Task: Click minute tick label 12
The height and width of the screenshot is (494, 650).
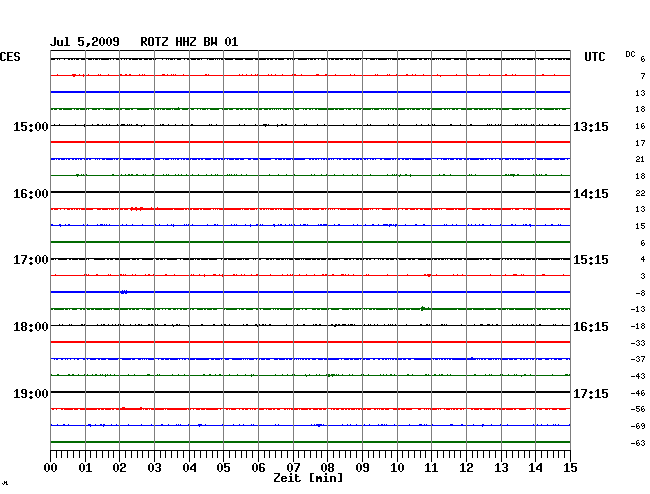Action: coord(466,467)
